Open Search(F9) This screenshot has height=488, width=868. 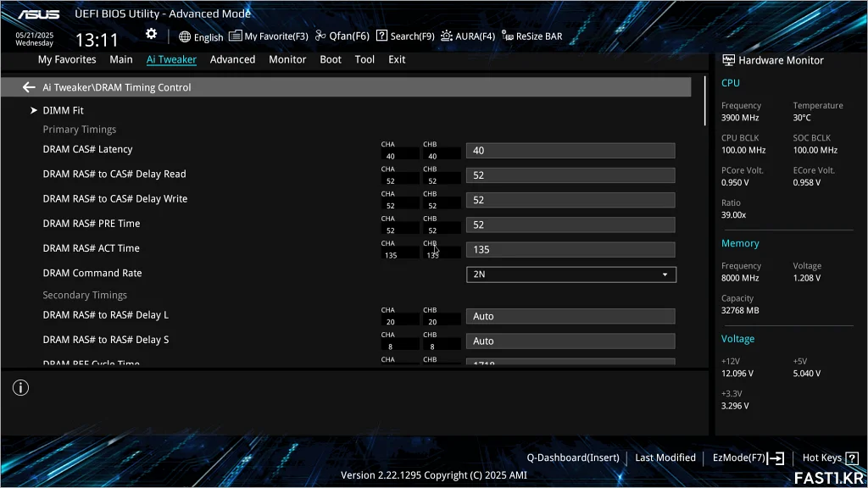coord(405,36)
